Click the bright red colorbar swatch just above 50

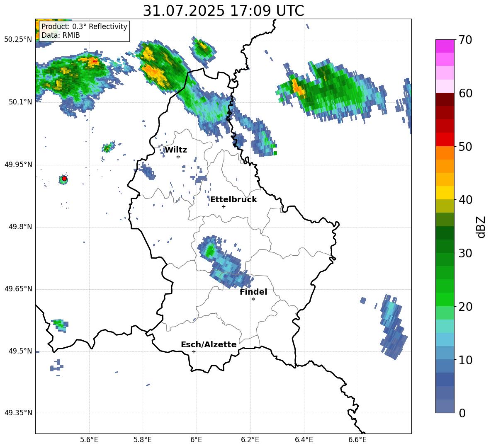pyautogui.click(x=445, y=140)
